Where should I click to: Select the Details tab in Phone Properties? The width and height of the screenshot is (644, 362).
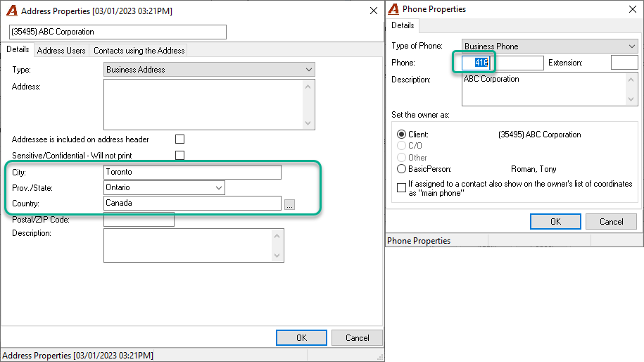tap(403, 25)
